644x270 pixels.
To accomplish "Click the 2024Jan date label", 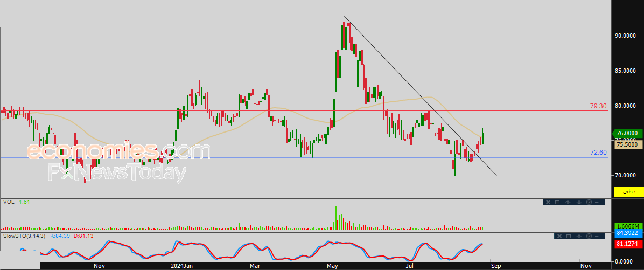I will 181,266.
